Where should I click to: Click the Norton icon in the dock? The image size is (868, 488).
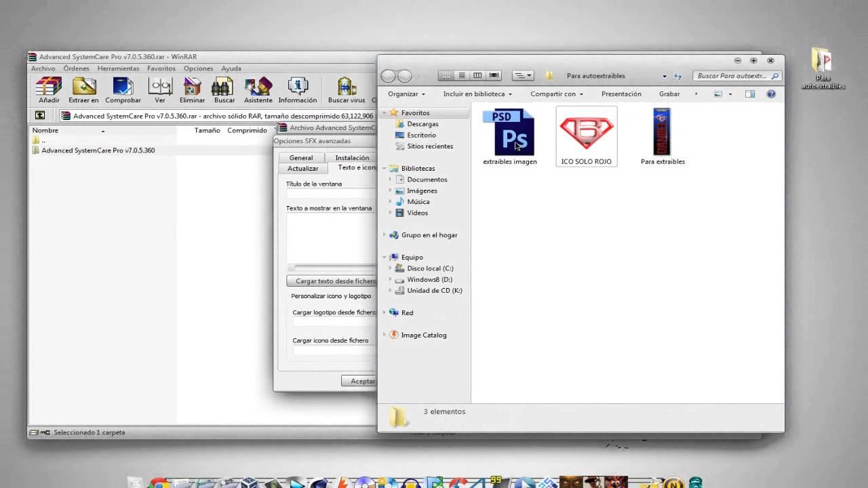coord(673,483)
